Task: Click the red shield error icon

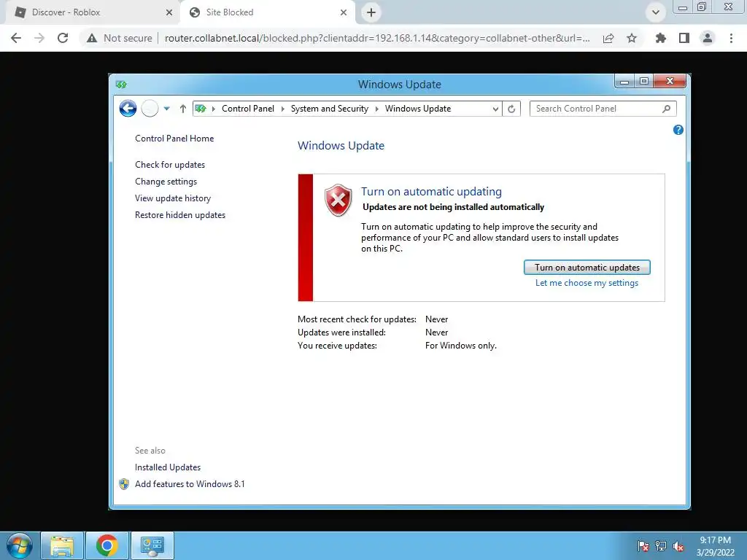Action: point(338,200)
